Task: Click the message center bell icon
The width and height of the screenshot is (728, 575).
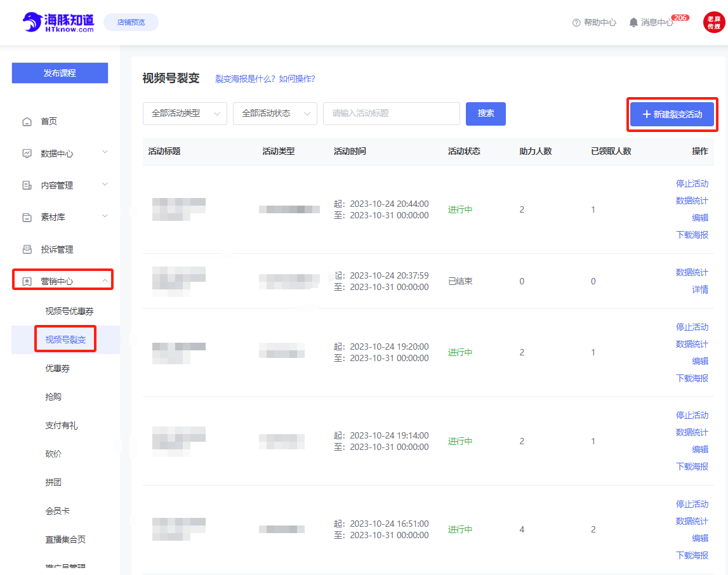Action: tap(633, 22)
